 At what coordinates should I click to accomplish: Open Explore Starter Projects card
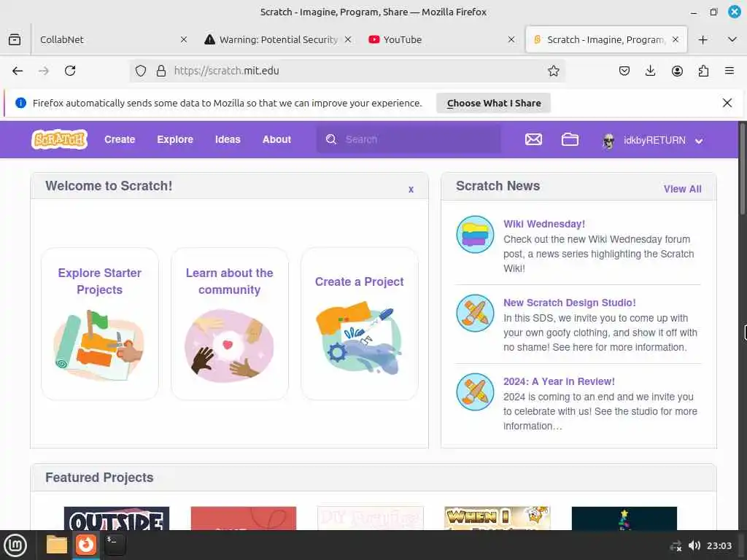(99, 324)
